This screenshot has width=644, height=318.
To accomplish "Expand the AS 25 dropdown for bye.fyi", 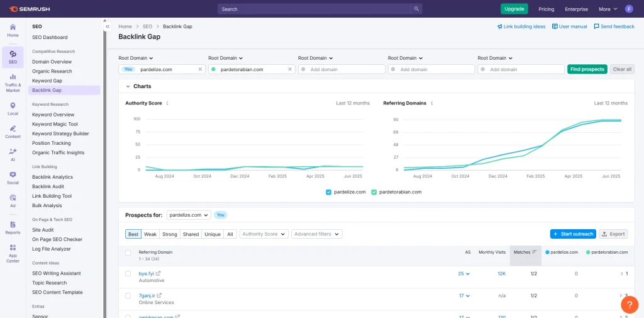I will [x=464, y=273].
